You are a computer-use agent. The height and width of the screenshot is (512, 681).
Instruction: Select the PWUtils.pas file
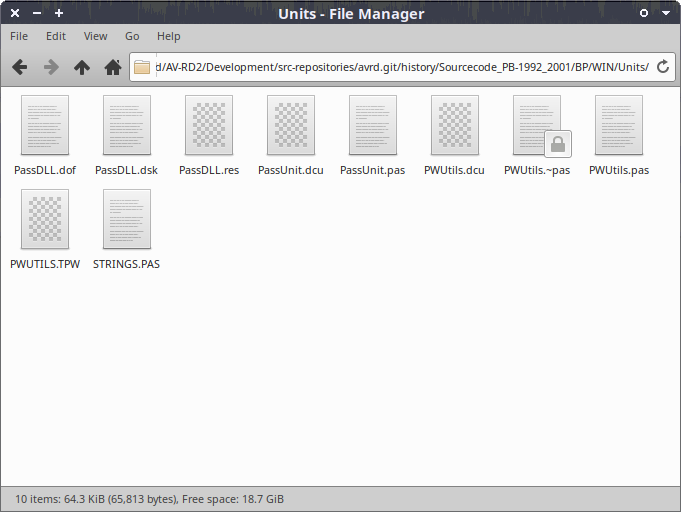(619, 126)
